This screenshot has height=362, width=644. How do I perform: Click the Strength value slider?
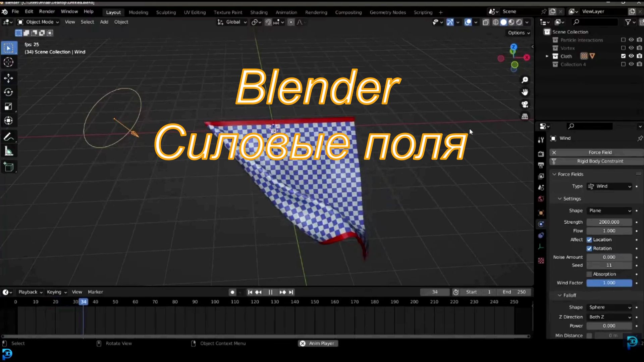click(x=609, y=222)
